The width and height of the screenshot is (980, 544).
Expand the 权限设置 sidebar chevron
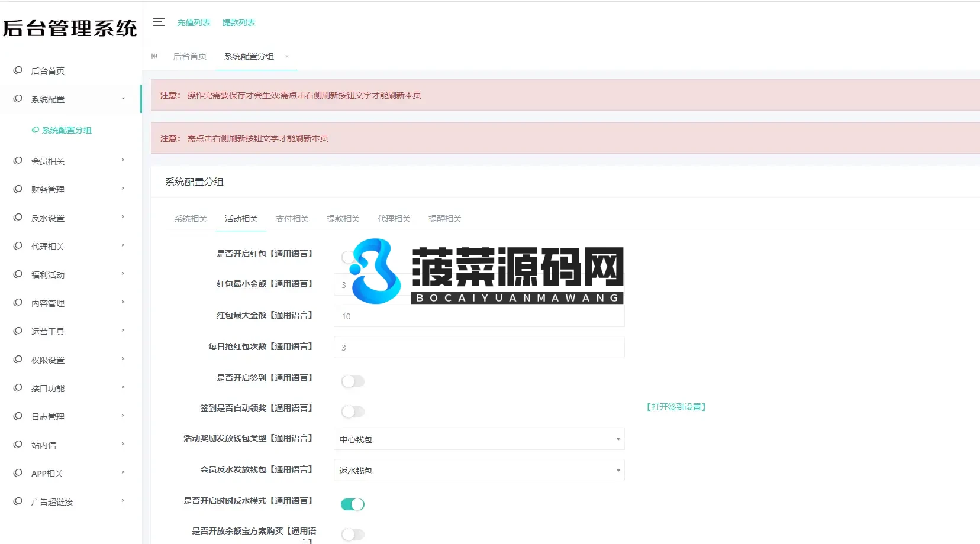click(x=123, y=358)
